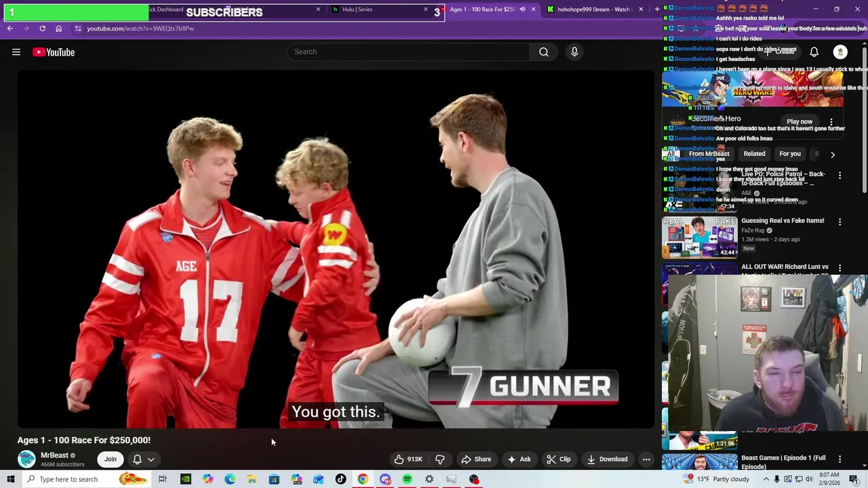868x488 pixels.
Task: Open Guessing Real vs Fake Items! title
Action: coord(783,221)
